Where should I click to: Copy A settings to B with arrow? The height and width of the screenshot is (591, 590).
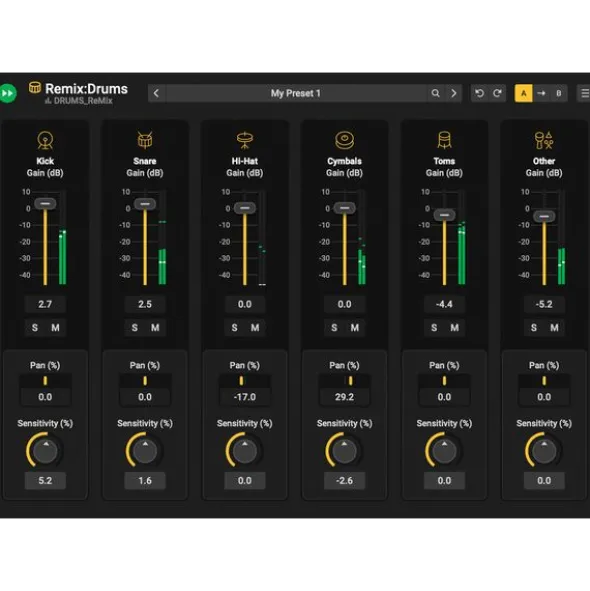coord(541,93)
